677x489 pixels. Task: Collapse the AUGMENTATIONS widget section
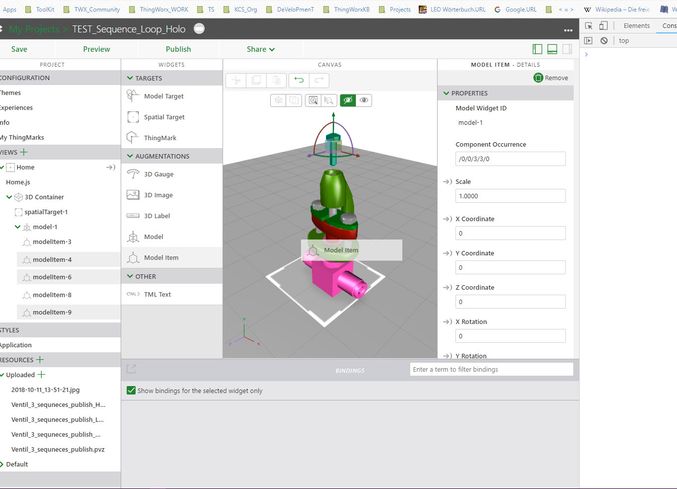(x=130, y=156)
